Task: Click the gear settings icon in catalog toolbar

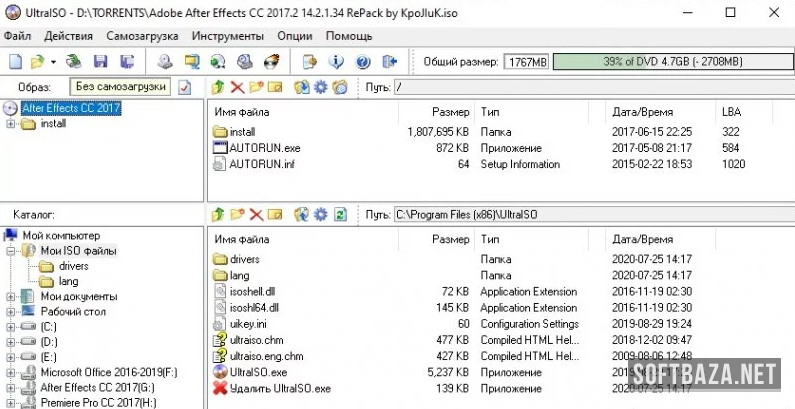Action: click(x=320, y=214)
